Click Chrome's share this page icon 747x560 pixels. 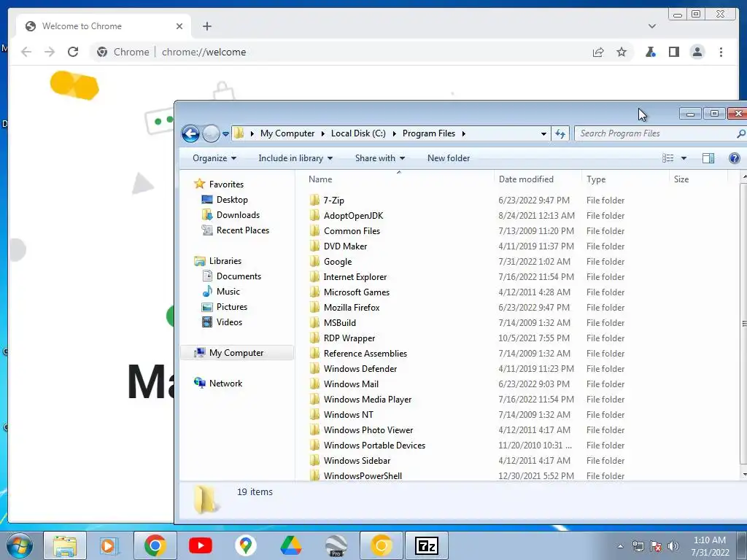click(x=598, y=52)
